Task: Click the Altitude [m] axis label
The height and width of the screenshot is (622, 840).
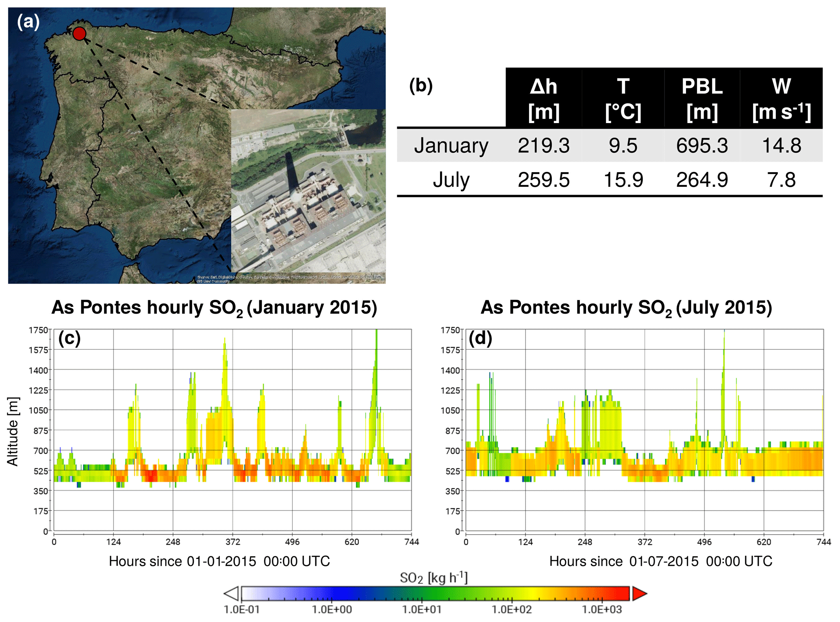Action: click(13, 431)
